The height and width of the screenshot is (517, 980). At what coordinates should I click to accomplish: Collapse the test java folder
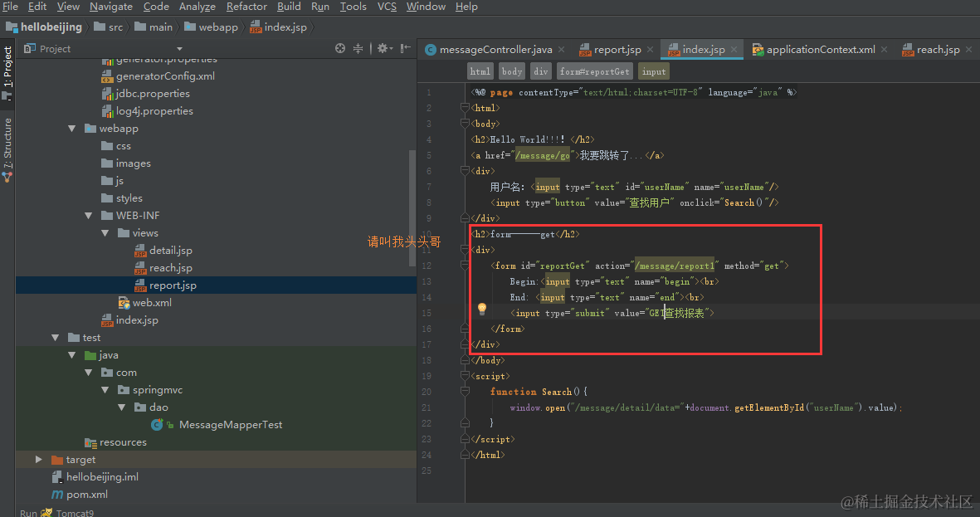(72, 354)
